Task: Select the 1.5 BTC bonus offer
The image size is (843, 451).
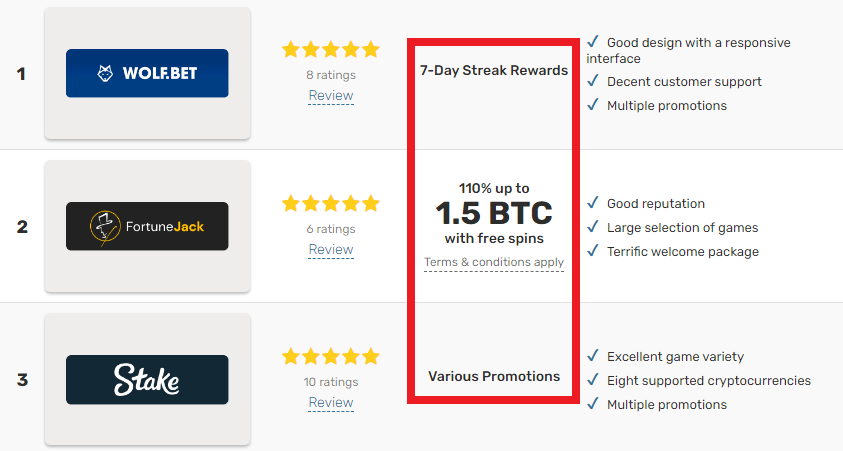Action: pyautogui.click(x=494, y=213)
